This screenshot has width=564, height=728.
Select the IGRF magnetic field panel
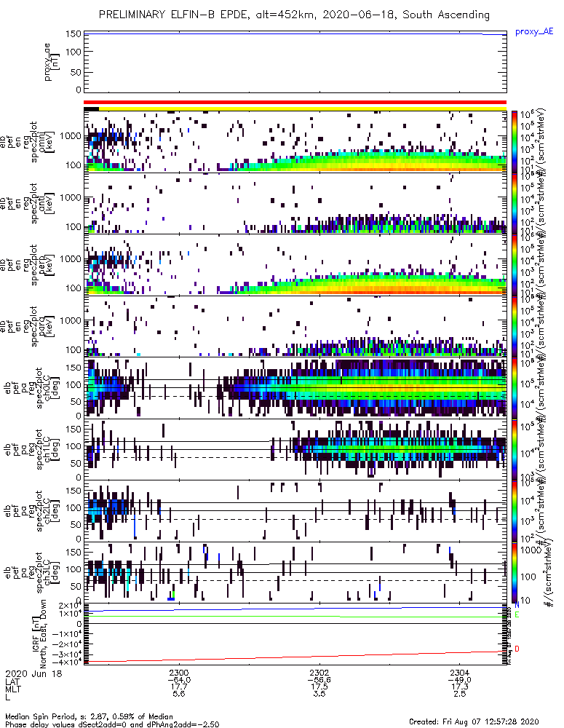point(295,634)
